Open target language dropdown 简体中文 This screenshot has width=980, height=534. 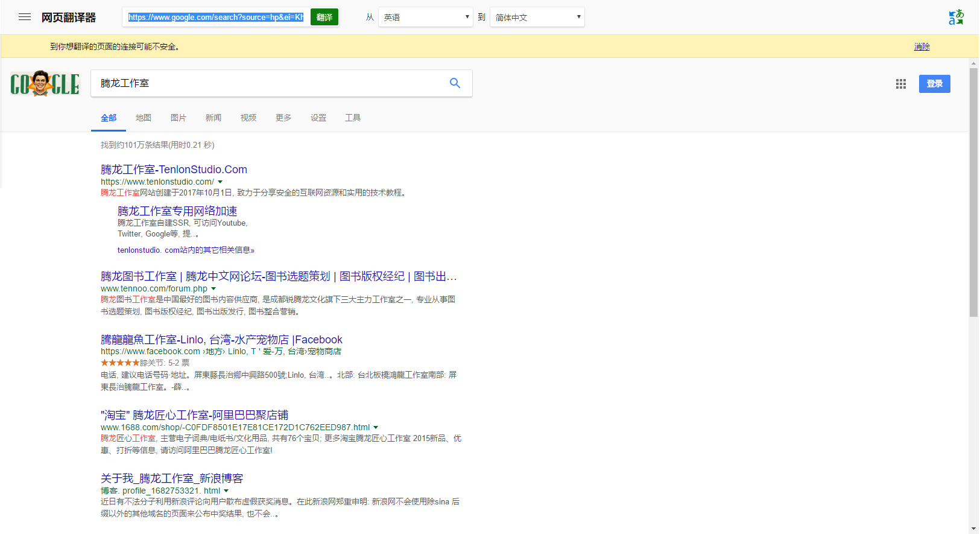click(537, 17)
